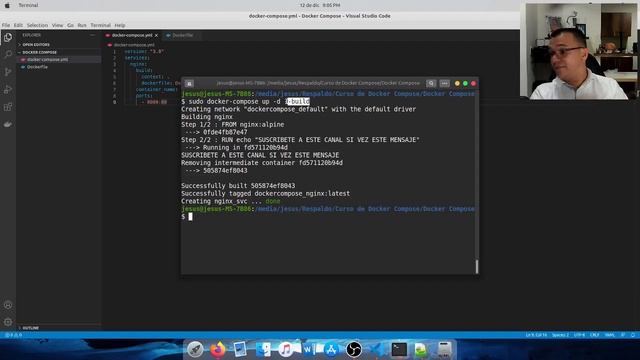Image resolution: width=640 pixels, height=360 pixels.
Task: Click the Apple menu icon
Action: point(7,5)
